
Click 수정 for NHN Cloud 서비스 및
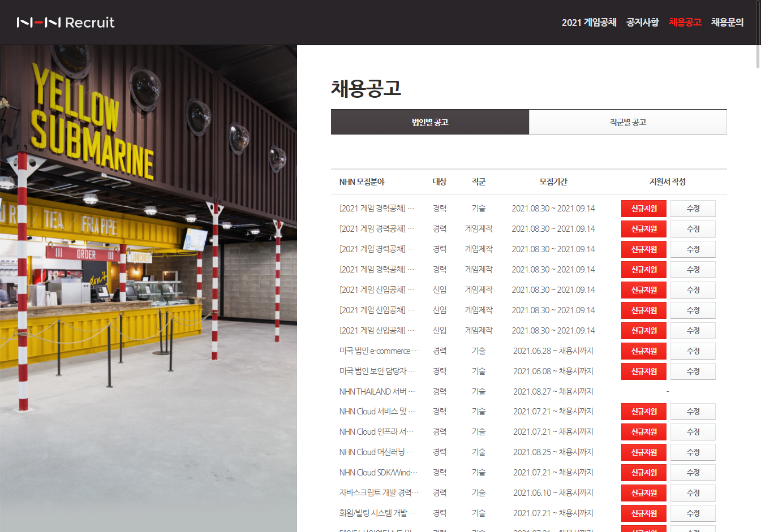[693, 412]
